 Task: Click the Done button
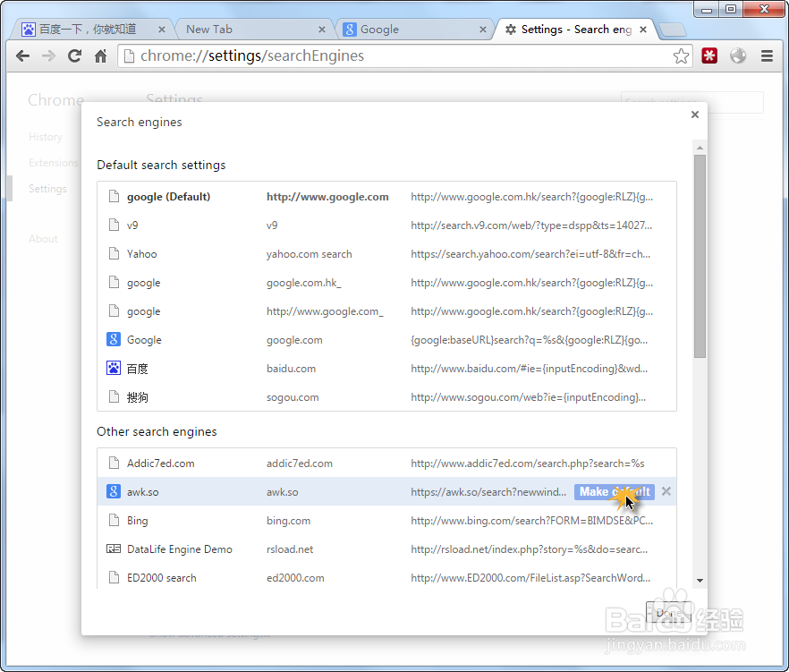pyautogui.click(x=668, y=613)
